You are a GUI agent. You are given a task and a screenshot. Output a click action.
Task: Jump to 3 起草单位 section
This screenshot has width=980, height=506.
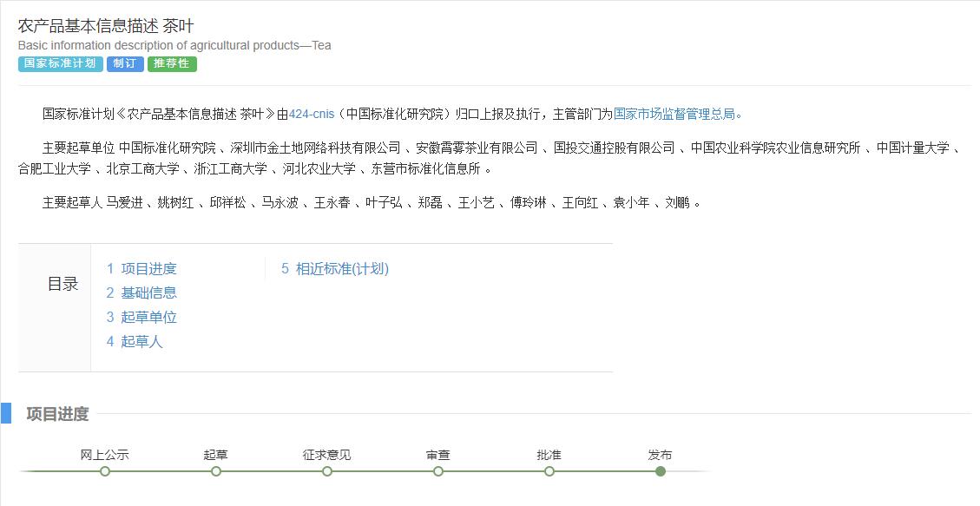141,318
